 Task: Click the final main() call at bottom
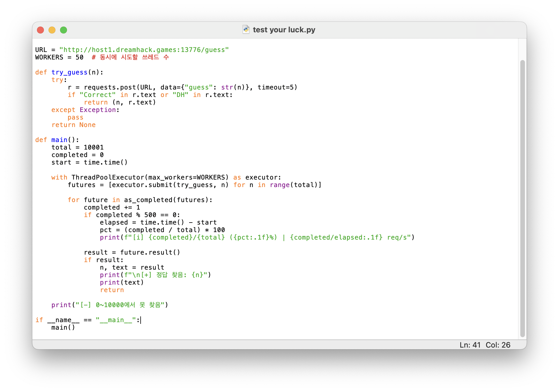click(63, 327)
